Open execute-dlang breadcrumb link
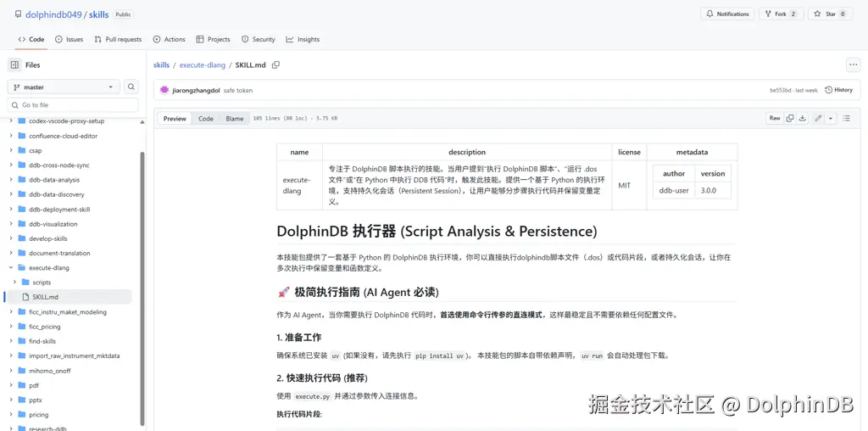Image resolution: width=868 pixels, height=431 pixels. [x=202, y=64]
